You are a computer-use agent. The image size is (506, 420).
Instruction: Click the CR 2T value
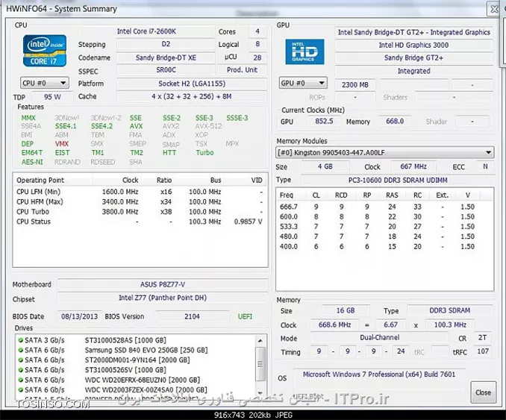[x=482, y=337]
